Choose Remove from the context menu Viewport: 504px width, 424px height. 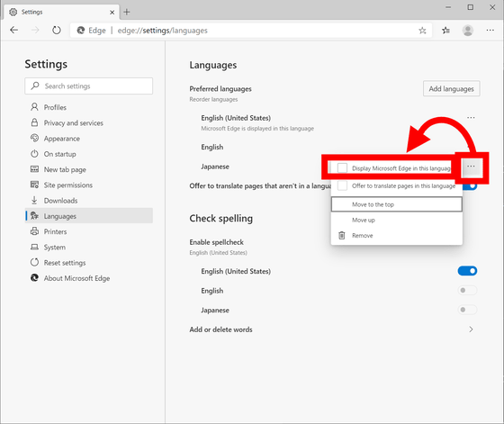[397, 236]
